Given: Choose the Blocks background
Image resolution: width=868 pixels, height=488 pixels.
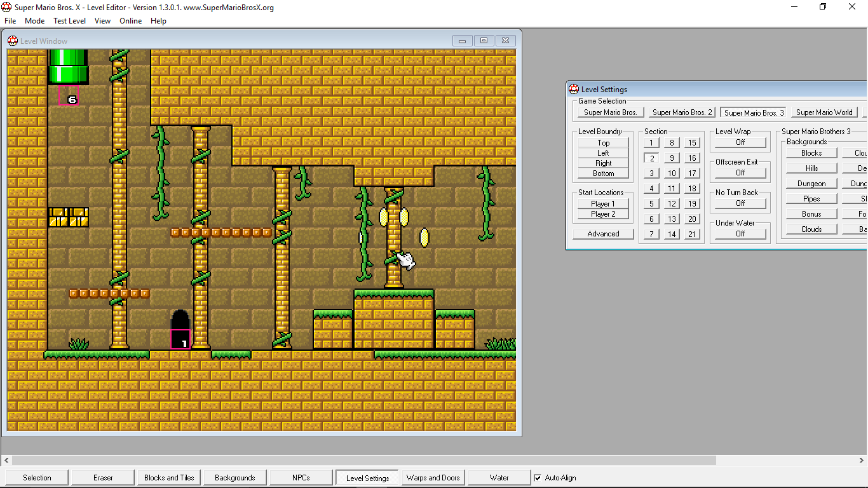Looking at the screenshot, I should pos(811,153).
